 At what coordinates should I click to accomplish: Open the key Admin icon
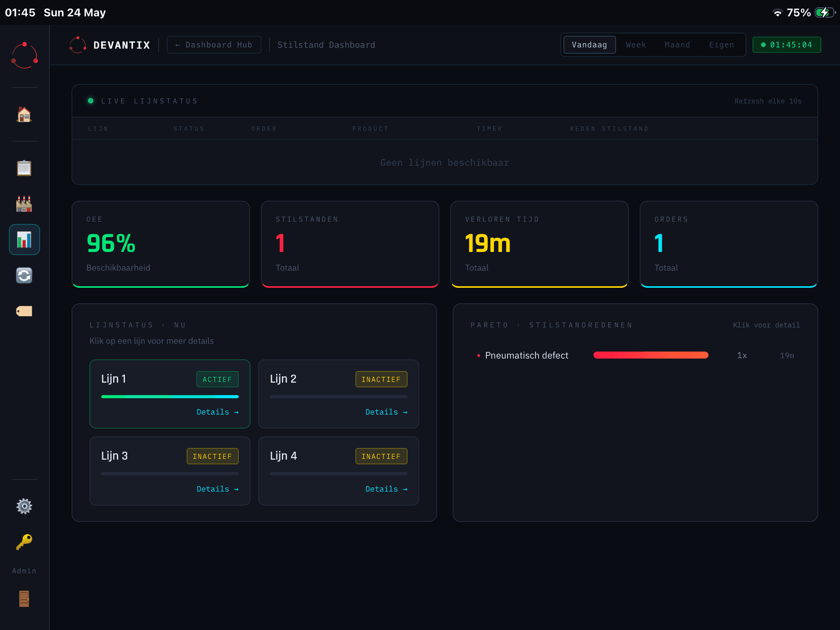pyautogui.click(x=24, y=542)
